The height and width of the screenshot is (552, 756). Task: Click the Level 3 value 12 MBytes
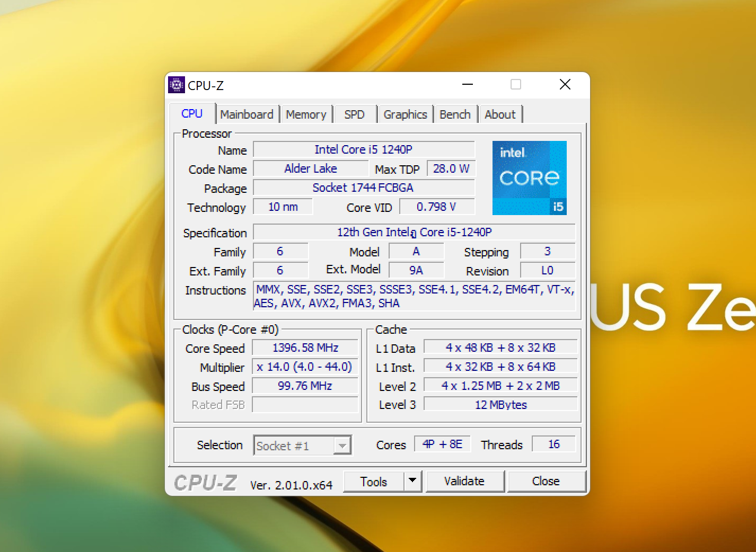point(501,405)
